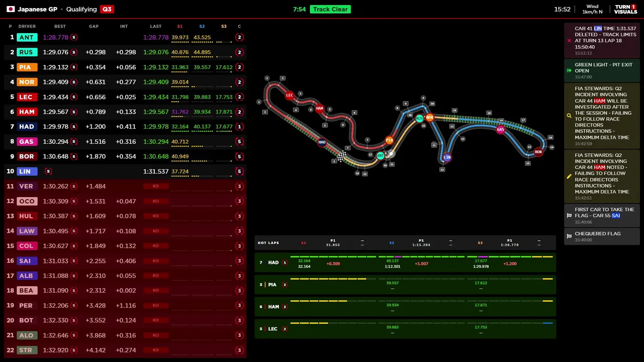Click HAD tyre icon in Hot Laps panel
The height and width of the screenshot is (362, 644).
[x=285, y=262]
